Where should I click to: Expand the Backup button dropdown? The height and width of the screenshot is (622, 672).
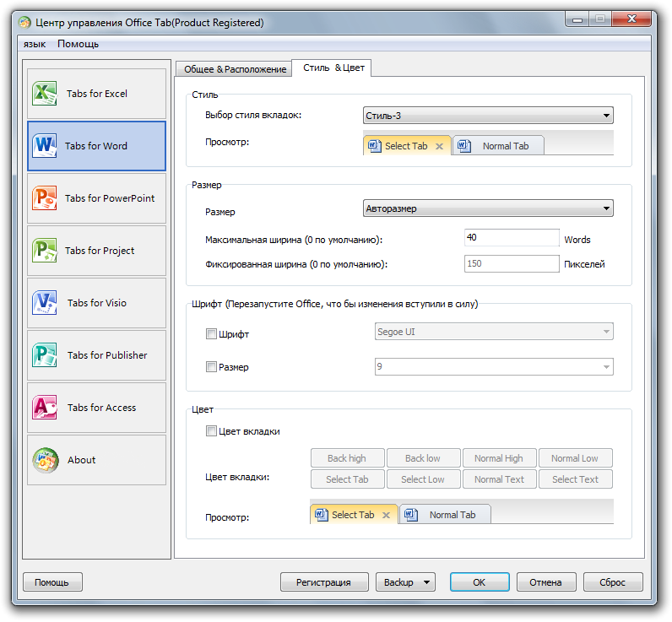[x=427, y=582]
